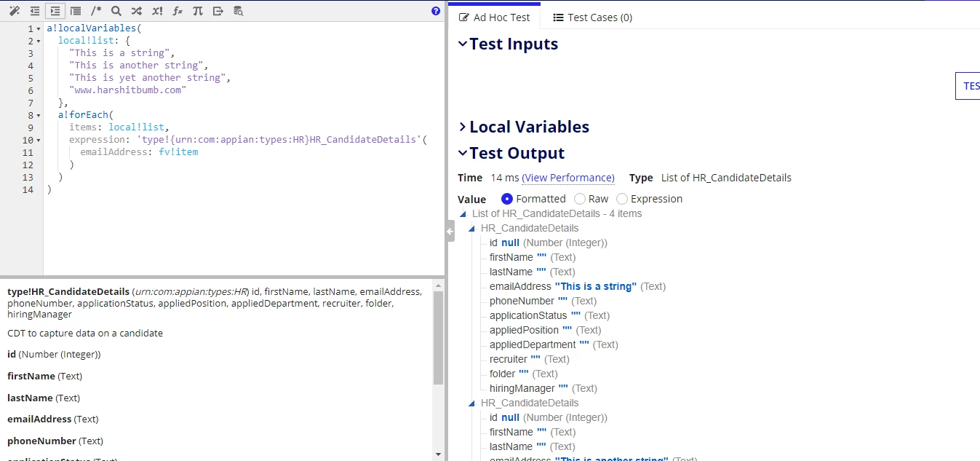This screenshot has width=980, height=461.
Task: Open the Test Cases (0) tab
Action: tap(593, 17)
